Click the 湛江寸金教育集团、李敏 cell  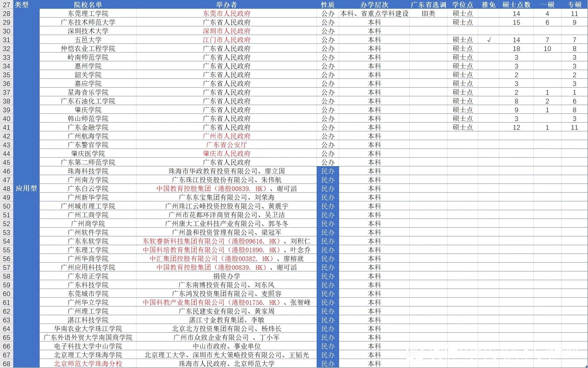[226, 320]
